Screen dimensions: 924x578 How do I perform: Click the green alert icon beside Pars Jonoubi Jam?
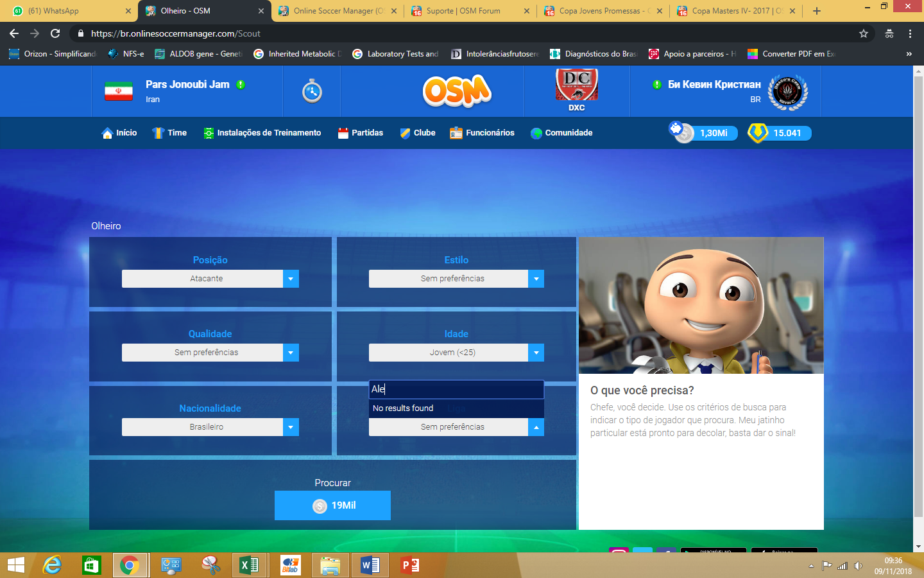coord(241,85)
